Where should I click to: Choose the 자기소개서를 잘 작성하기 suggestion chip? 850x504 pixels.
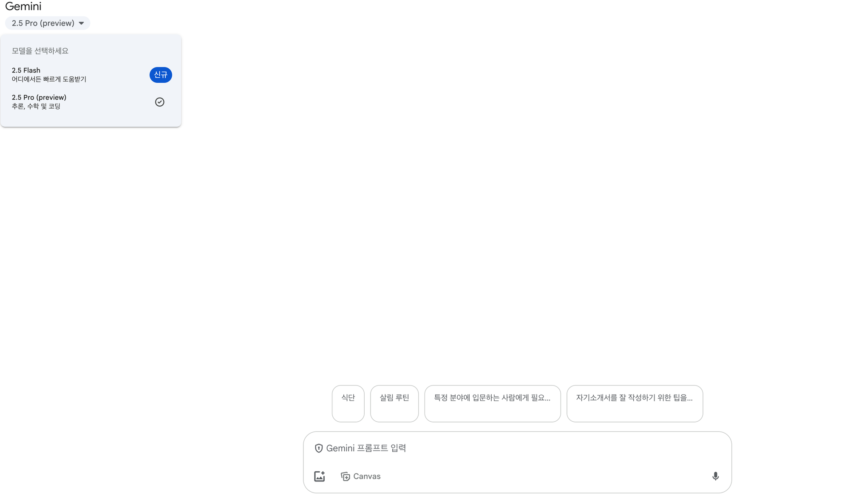tap(635, 403)
